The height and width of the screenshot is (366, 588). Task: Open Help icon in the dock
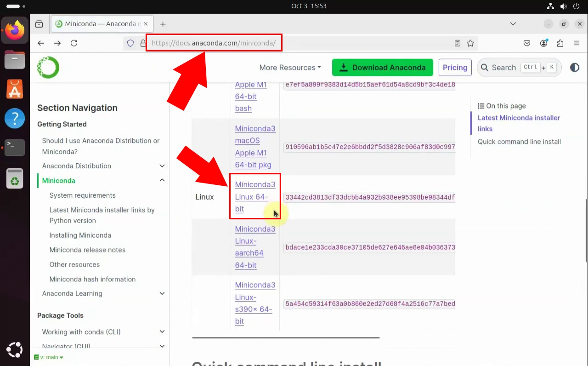point(15,118)
